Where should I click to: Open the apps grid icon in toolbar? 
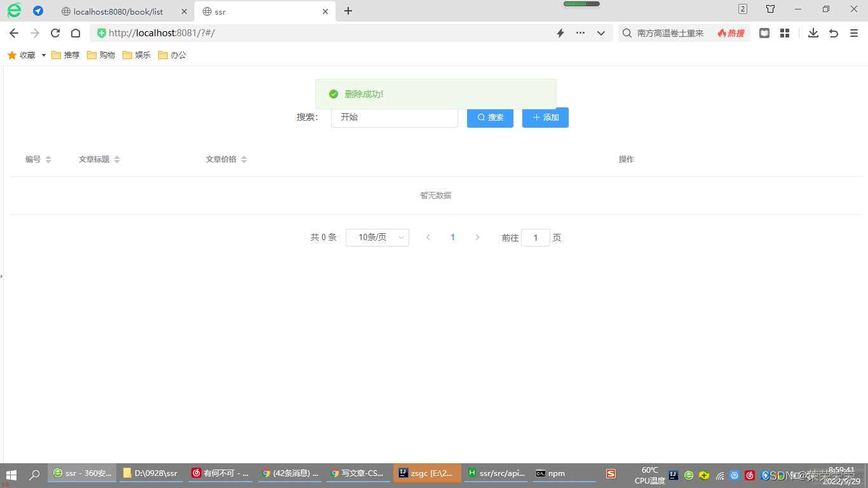(785, 33)
